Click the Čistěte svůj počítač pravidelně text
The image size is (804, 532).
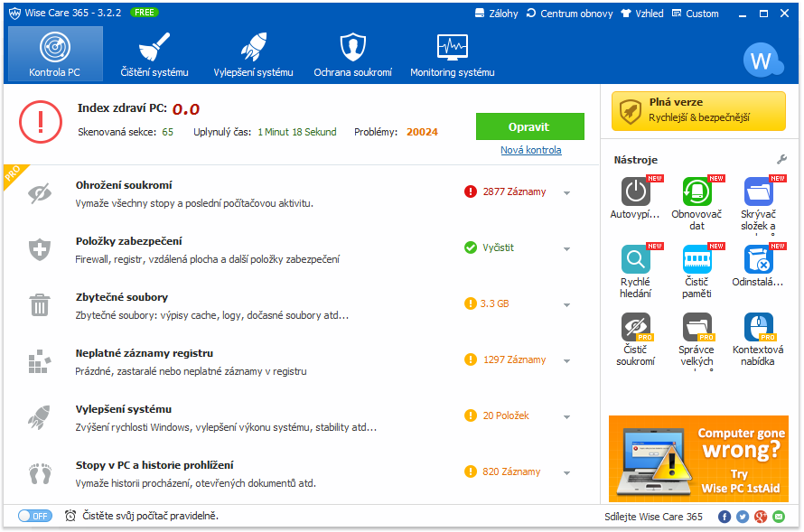(150, 516)
